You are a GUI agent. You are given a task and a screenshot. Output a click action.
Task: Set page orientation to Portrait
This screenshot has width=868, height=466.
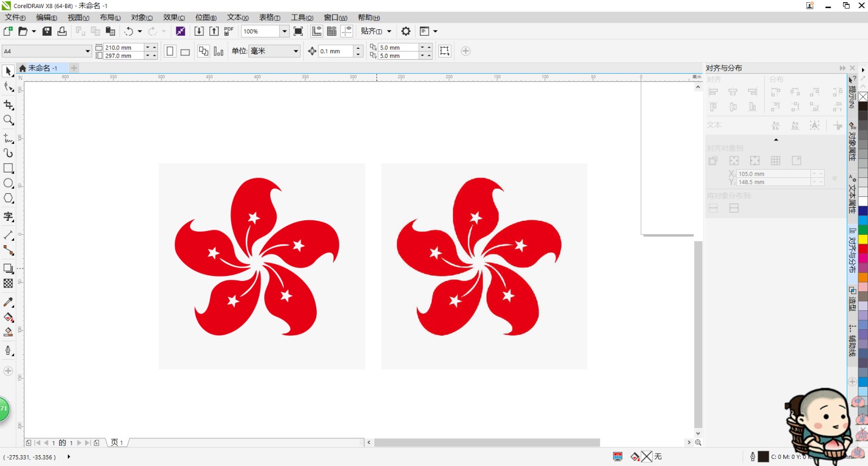(x=170, y=51)
